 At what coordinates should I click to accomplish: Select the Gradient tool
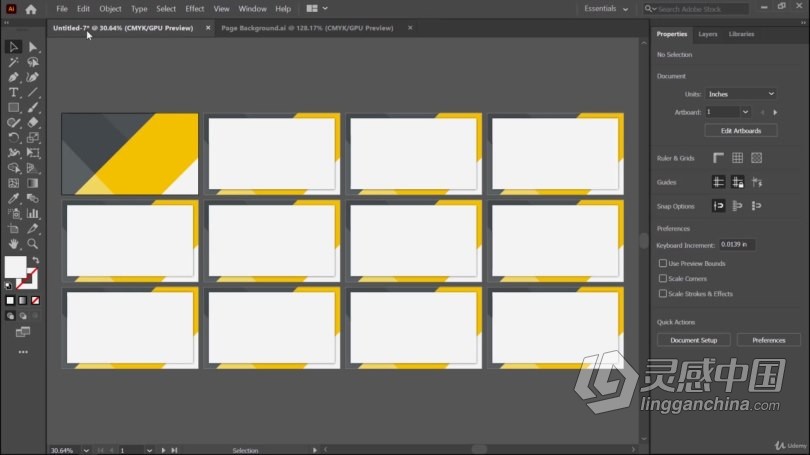pos(33,183)
